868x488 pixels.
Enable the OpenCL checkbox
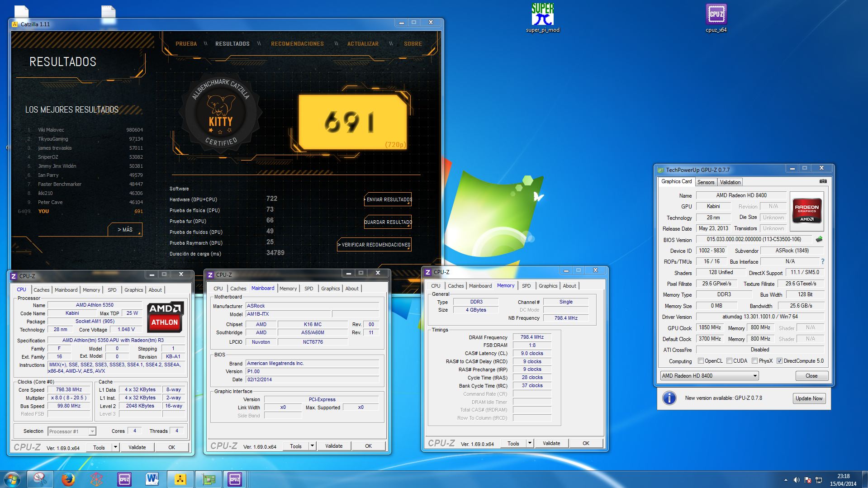pos(701,361)
